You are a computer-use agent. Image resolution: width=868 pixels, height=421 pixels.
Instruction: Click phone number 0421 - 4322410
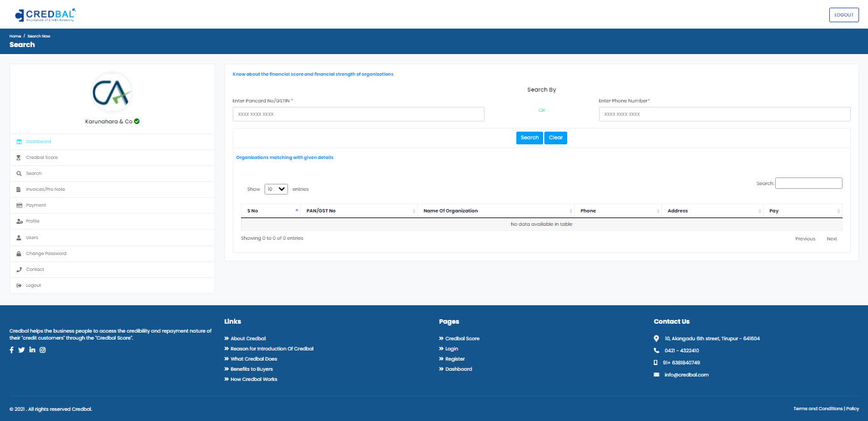(x=682, y=350)
